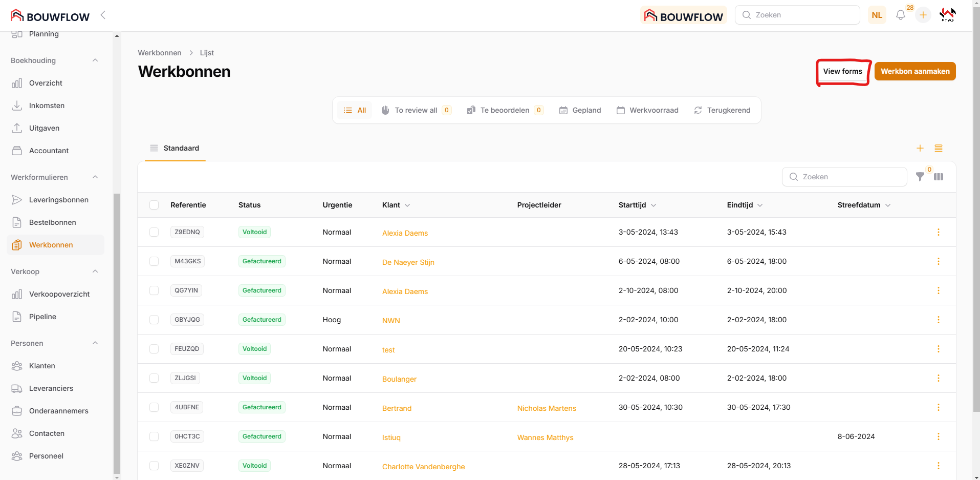This screenshot has height=480, width=980.
Task: Open the Klant column dropdown
Action: click(407, 205)
